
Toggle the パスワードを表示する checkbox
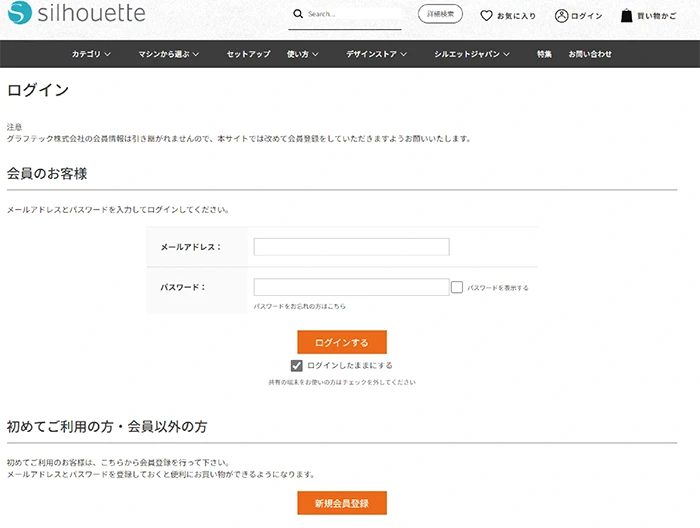pyautogui.click(x=457, y=287)
